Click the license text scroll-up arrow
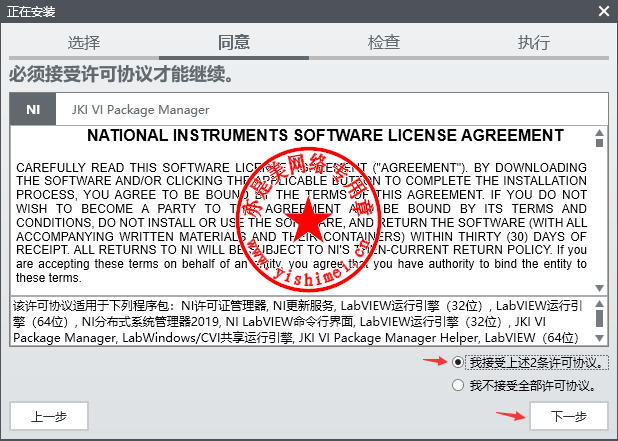 click(x=599, y=132)
